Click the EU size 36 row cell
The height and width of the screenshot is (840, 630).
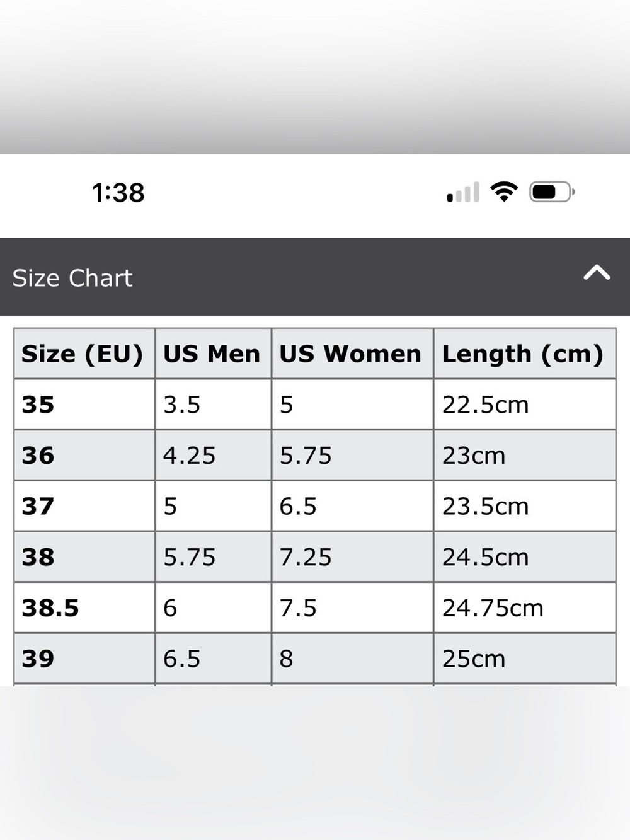pyautogui.click(x=84, y=456)
